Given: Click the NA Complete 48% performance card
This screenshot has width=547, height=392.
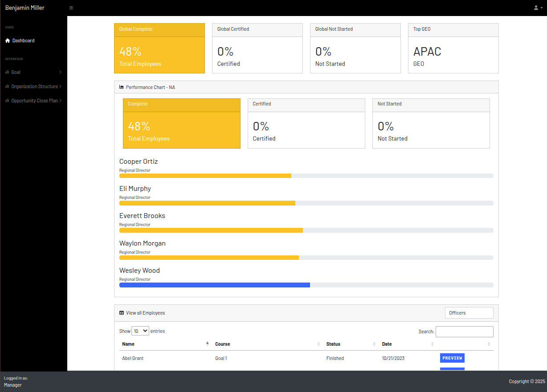Looking at the screenshot, I should click(182, 123).
